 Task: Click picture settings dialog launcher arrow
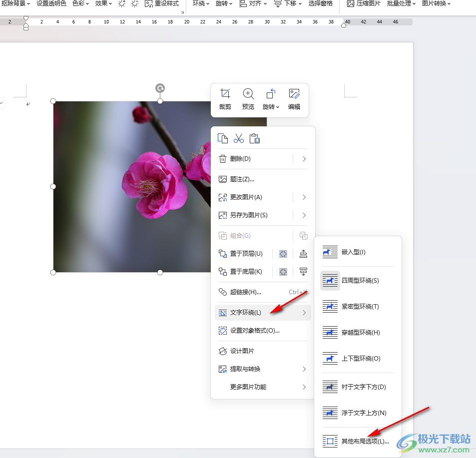click(x=182, y=12)
